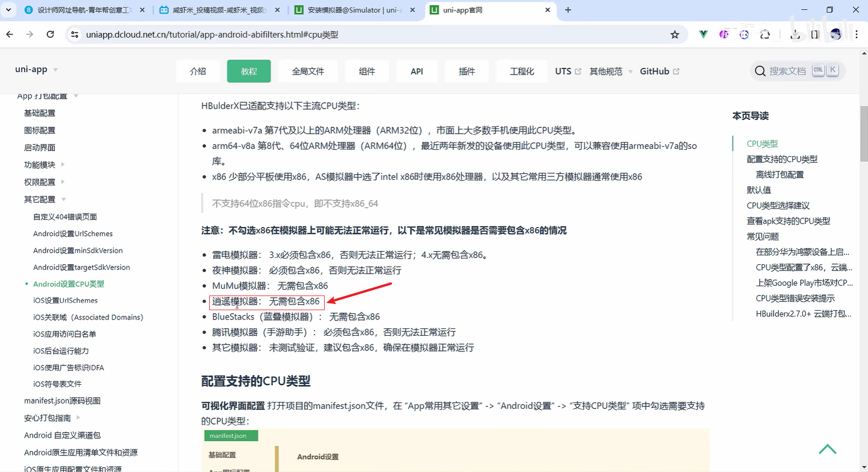Jump to 配置支持的CPU类型 in page outline
Screen dimensions: 868x472
point(782,159)
